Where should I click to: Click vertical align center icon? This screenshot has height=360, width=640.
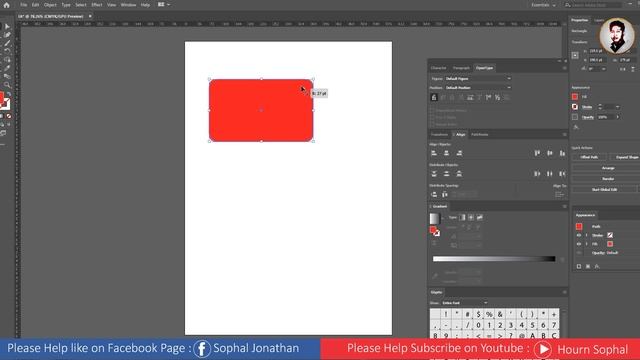pos(550,153)
